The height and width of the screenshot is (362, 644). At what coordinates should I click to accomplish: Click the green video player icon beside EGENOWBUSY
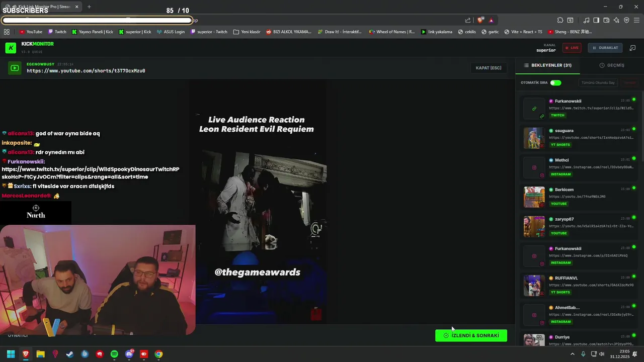(15, 68)
